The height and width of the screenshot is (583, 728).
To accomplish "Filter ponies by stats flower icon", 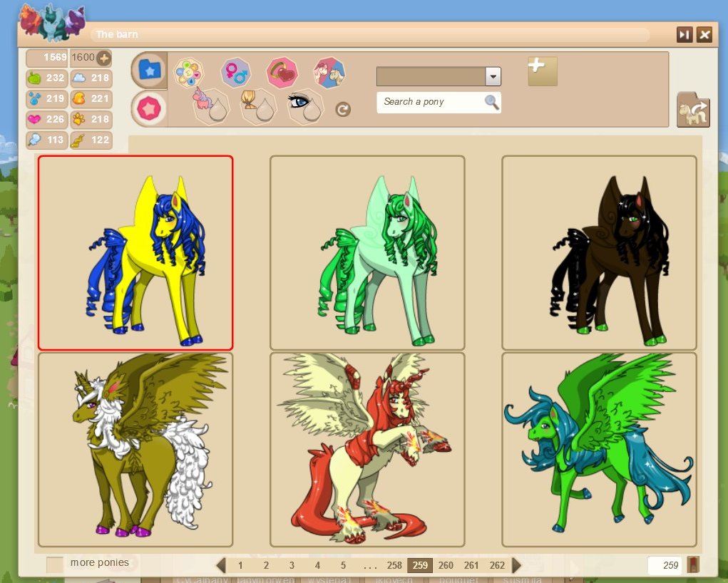I will tap(188, 73).
